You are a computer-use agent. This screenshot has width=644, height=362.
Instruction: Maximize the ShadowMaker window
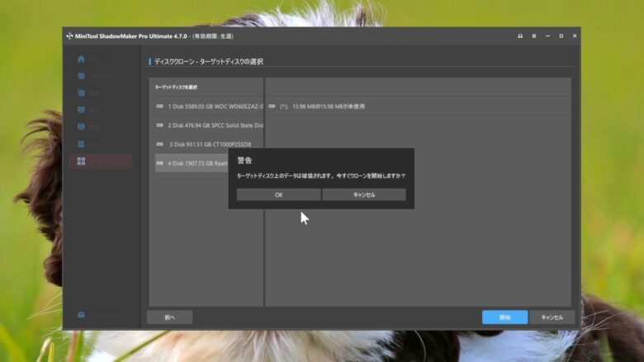tap(561, 36)
